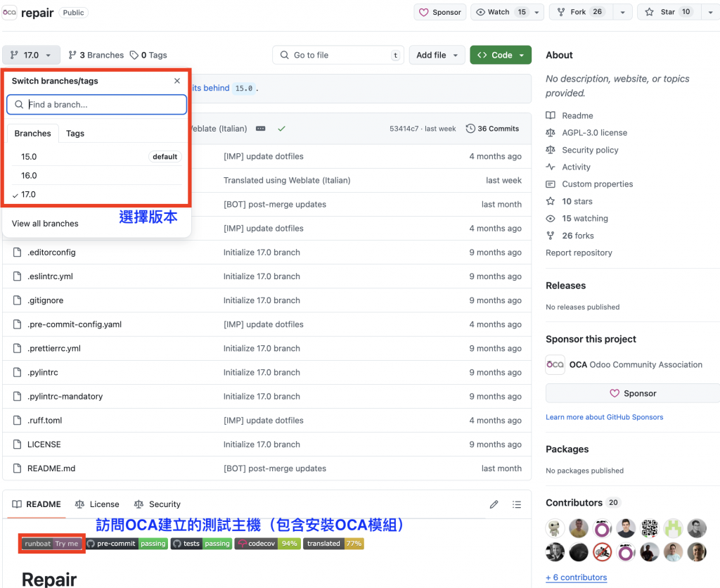Screen dimensions: 720x588
Task: Click the green check status icon
Action: pos(281,129)
